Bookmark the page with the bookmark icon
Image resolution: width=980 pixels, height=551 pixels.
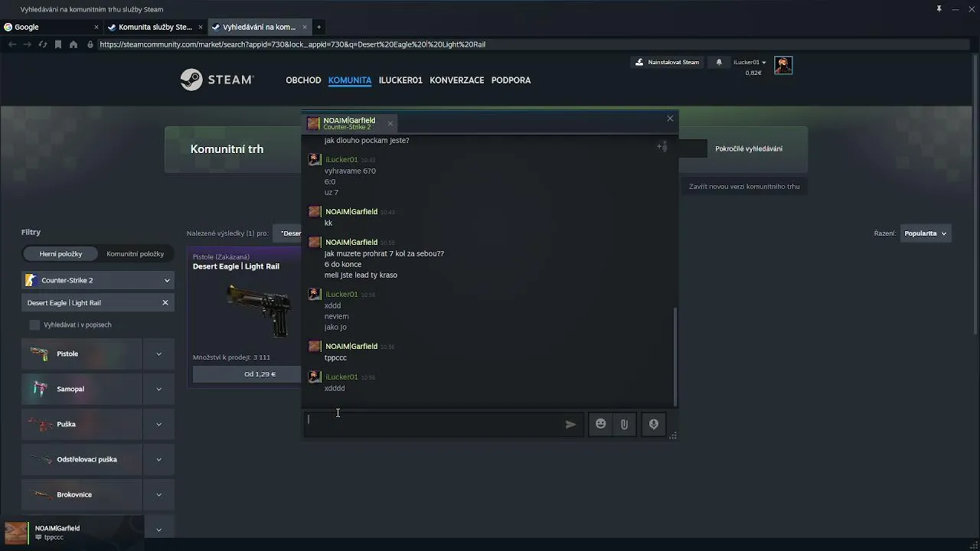[57, 44]
